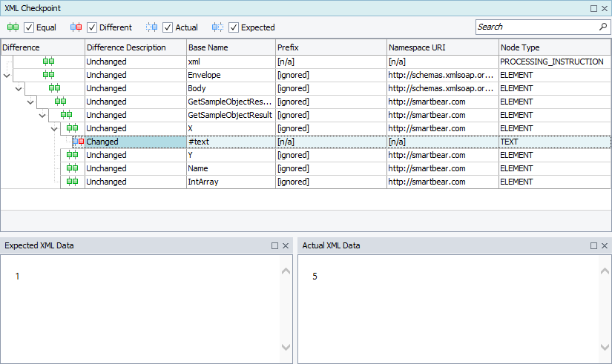Uncheck the Equal checkbox
The width and height of the screenshot is (612, 364).
pyautogui.click(x=30, y=27)
